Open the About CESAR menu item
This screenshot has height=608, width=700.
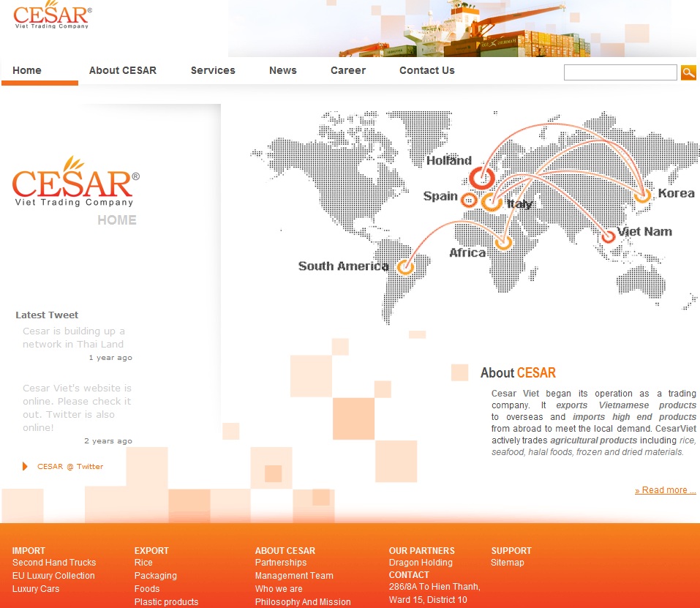pos(123,70)
